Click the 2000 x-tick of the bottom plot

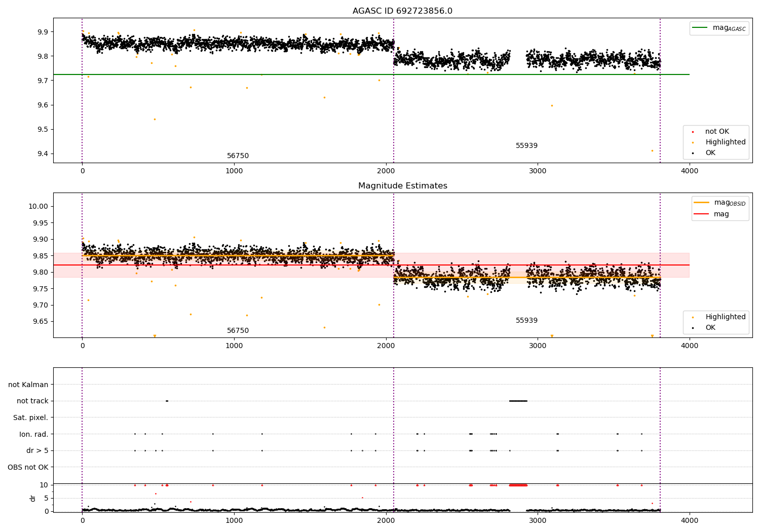tap(386, 520)
